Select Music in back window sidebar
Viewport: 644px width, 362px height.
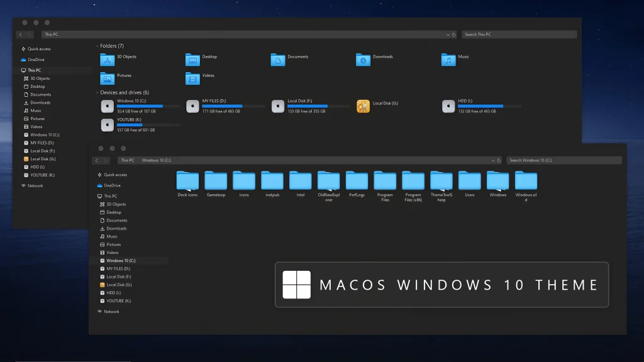click(33, 111)
